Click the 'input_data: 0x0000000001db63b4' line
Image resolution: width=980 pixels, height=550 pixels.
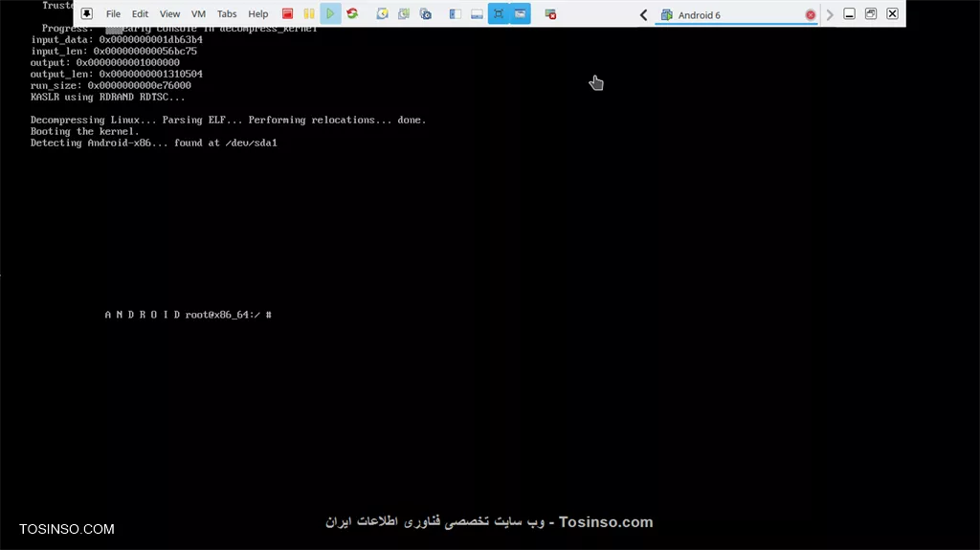pyautogui.click(x=117, y=39)
